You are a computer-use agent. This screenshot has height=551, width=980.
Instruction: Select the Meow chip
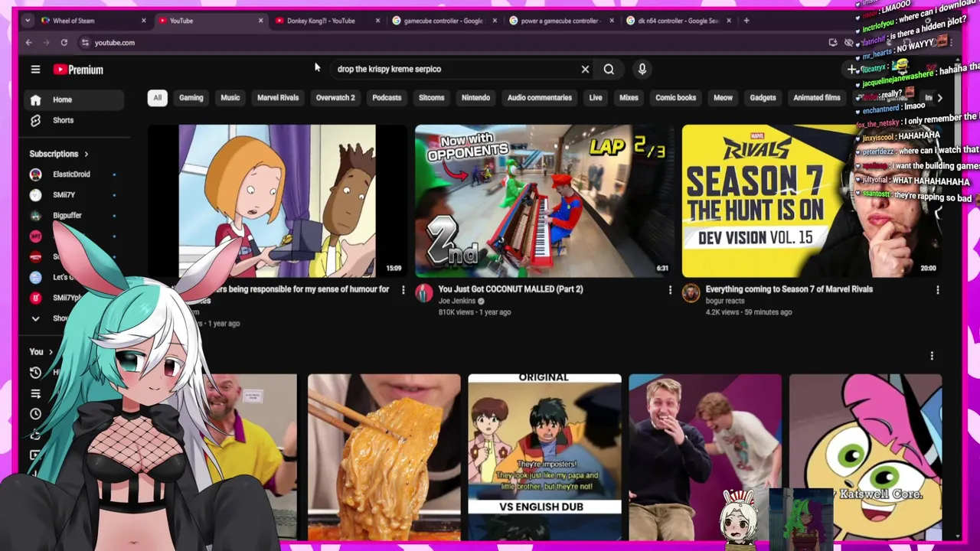(x=723, y=98)
